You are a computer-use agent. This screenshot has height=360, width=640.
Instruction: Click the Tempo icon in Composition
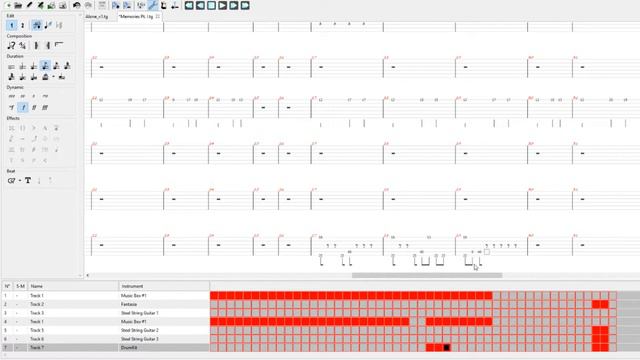point(11,45)
